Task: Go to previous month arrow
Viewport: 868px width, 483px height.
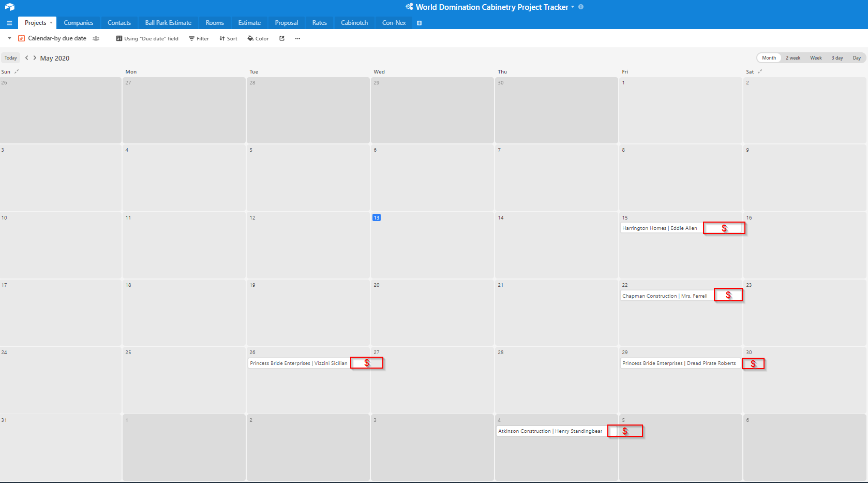Action: (x=27, y=58)
